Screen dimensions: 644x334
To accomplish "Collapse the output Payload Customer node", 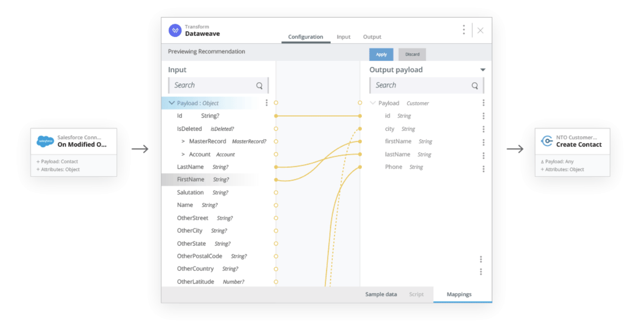I will [x=373, y=103].
